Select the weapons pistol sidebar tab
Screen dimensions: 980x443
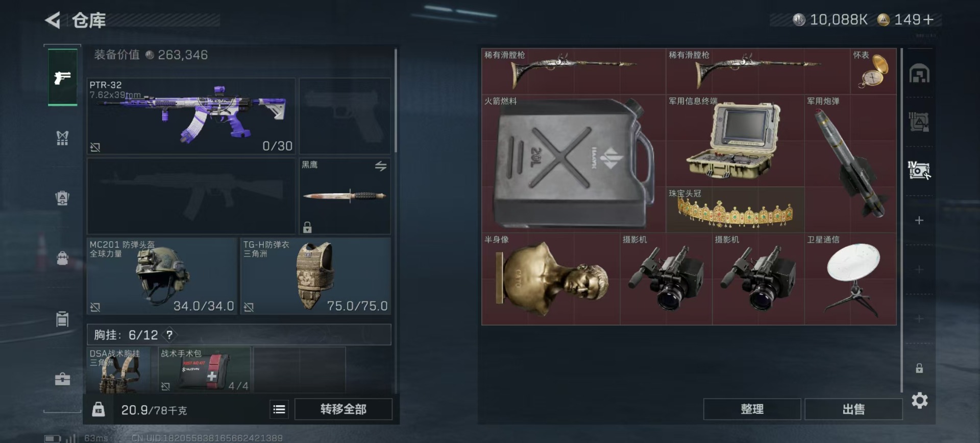click(62, 78)
